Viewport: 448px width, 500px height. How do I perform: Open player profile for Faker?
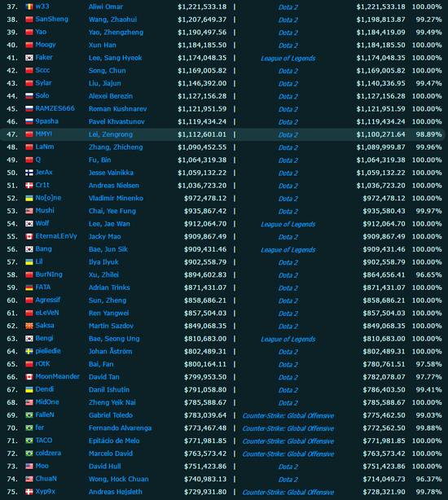click(x=44, y=57)
